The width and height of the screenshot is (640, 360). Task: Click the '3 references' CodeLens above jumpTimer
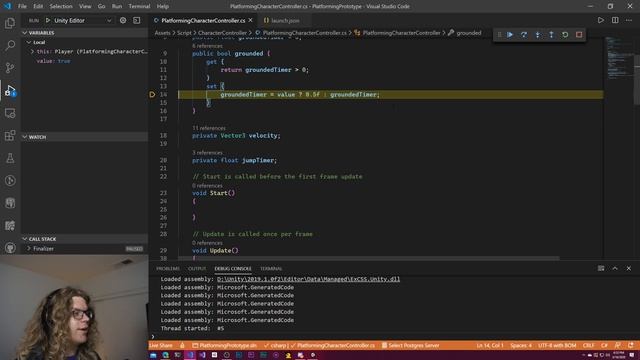pyautogui.click(x=207, y=153)
